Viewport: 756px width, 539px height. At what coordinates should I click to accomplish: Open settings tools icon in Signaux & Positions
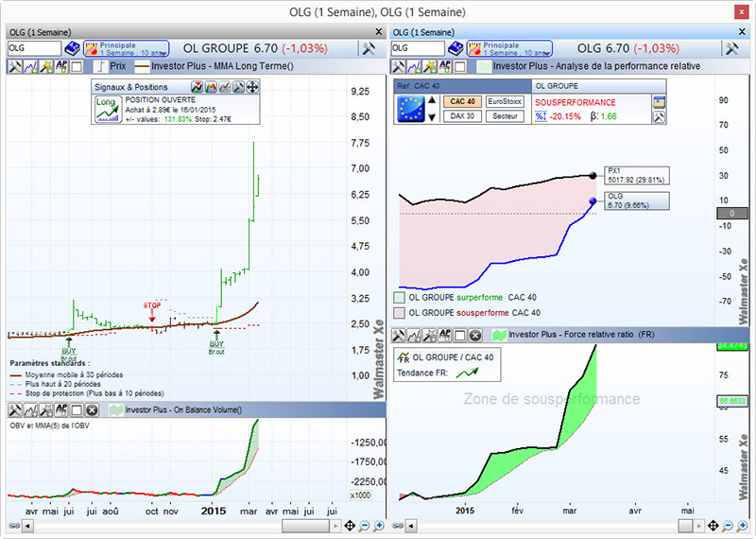(x=238, y=87)
